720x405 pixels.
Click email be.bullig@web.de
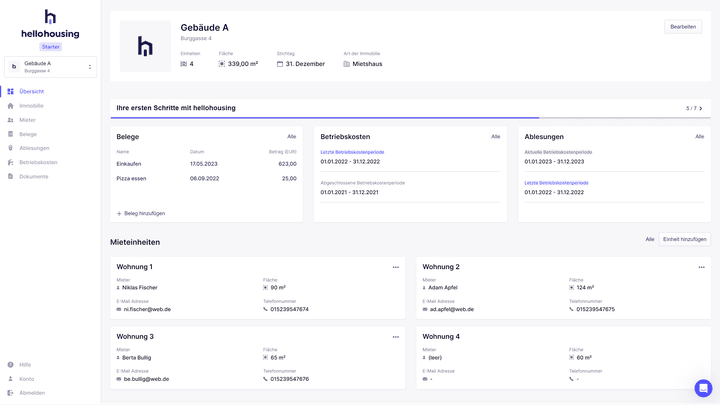(146, 379)
